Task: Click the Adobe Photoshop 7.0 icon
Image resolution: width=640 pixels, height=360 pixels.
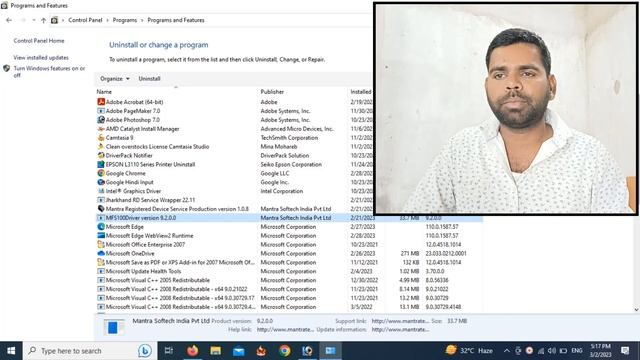Action: coord(101,120)
